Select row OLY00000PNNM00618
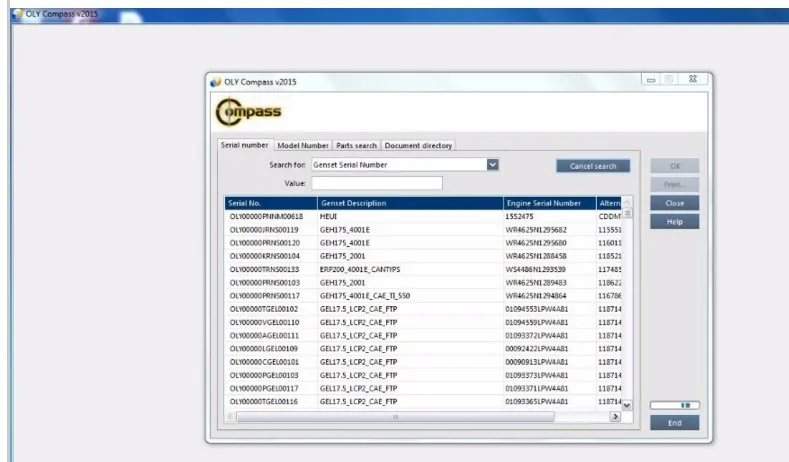This screenshot has width=789, height=462. click(423, 216)
